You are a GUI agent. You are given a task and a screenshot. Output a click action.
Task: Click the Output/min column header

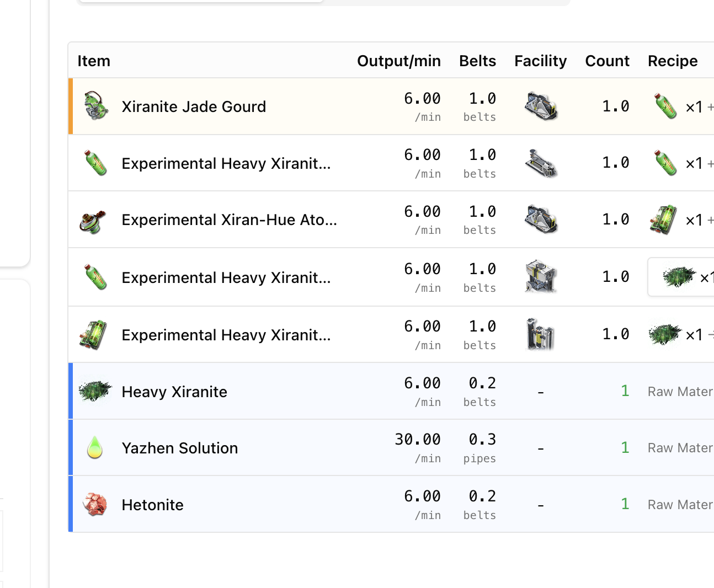coord(399,61)
